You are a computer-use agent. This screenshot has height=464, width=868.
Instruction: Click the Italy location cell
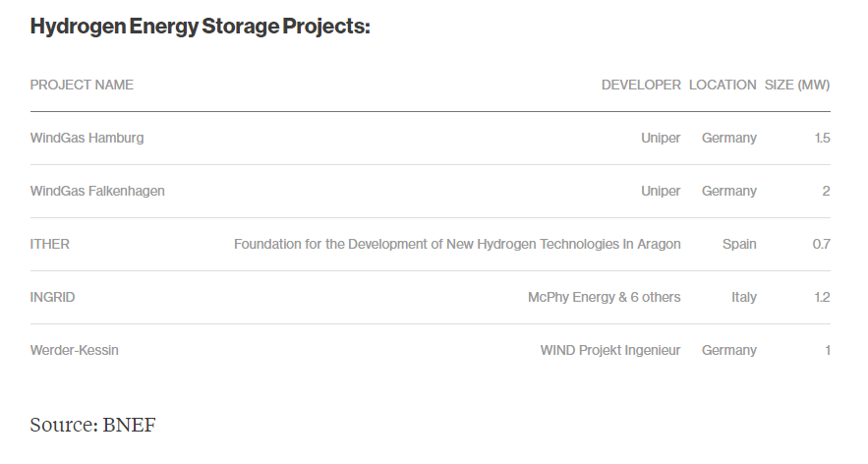[x=744, y=297]
